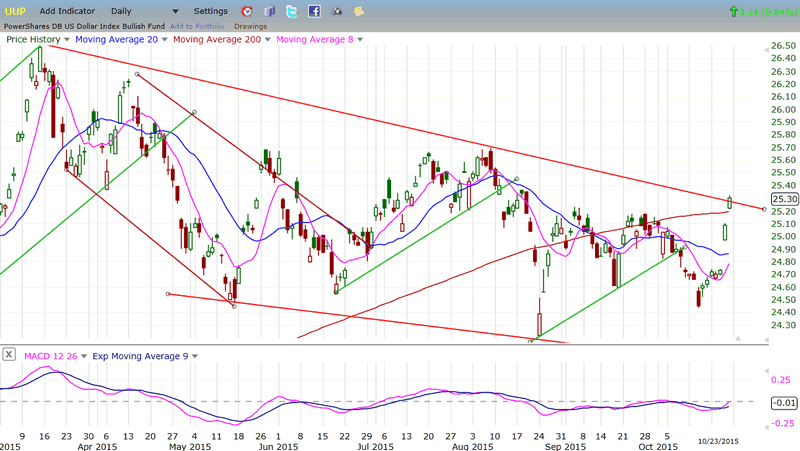Screen dimensions: 800x451
Task: Open the Settings menu
Action: tap(210, 11)
